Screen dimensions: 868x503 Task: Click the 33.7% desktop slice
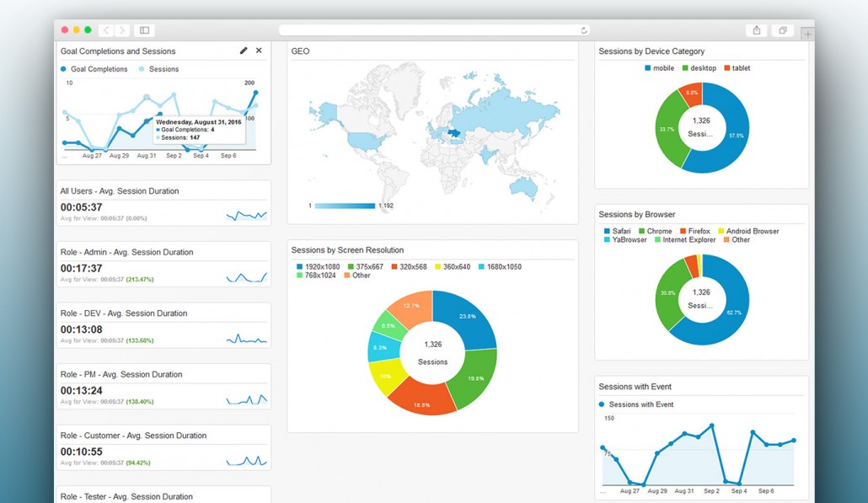click(667, 130)
